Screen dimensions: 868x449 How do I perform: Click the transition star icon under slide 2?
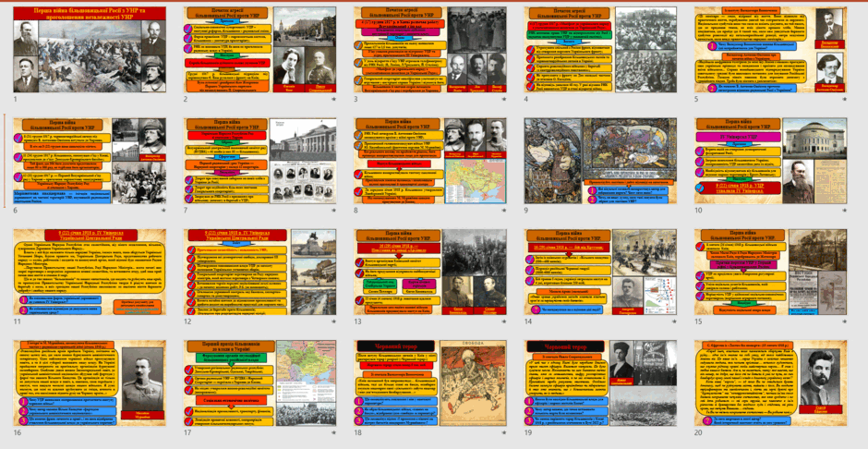click(x=333, y=99)
